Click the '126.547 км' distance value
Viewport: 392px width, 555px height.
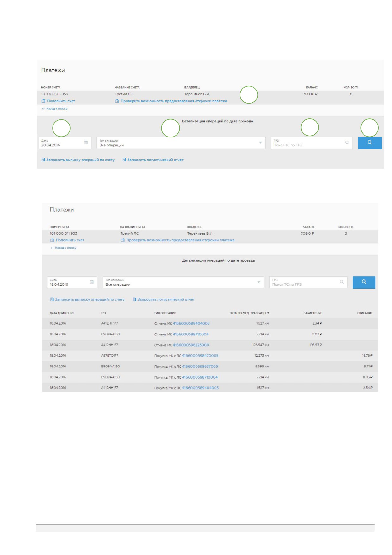pos(260,345)
